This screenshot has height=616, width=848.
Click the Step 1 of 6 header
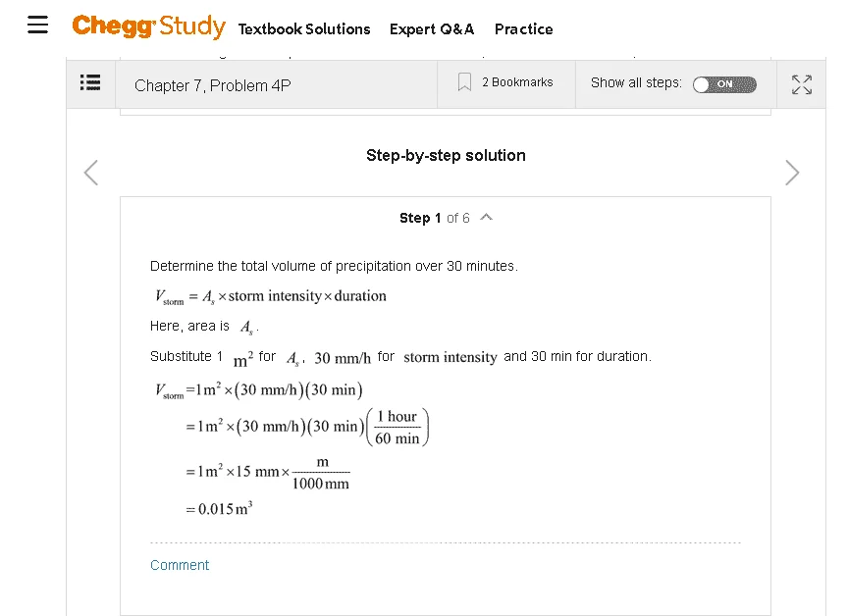(434, 218)
